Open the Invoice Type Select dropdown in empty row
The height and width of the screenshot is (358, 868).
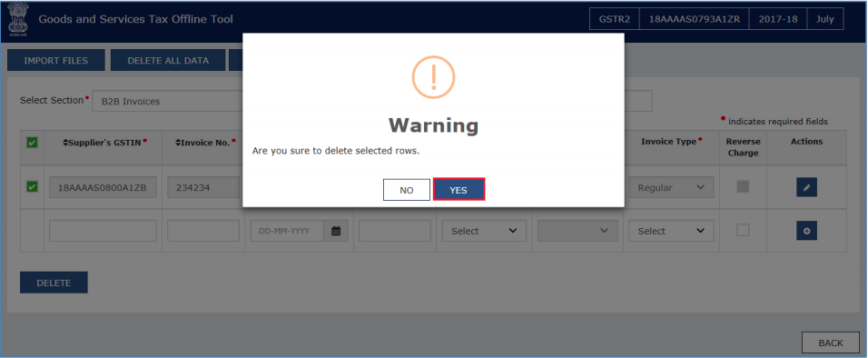coord(671,231)
